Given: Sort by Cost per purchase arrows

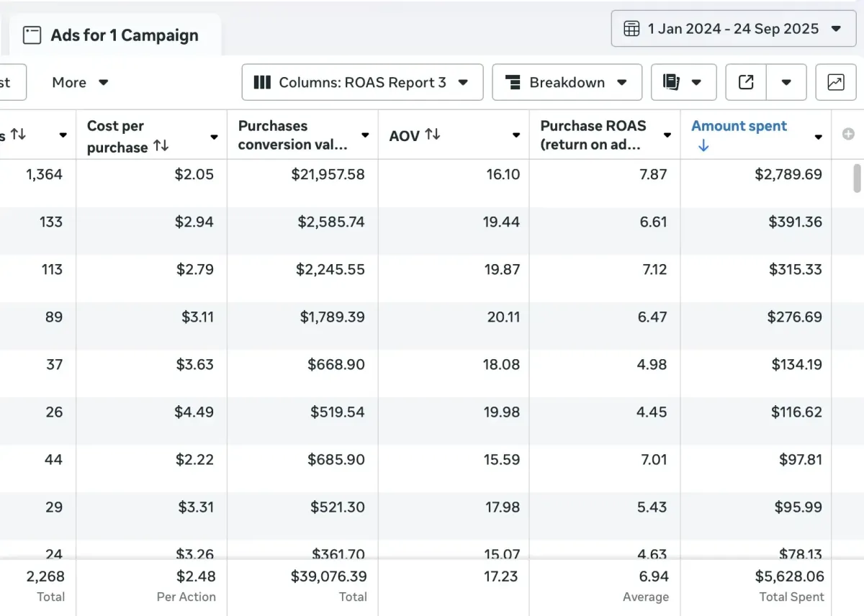Looking at the screenshot, I should 161,146.
